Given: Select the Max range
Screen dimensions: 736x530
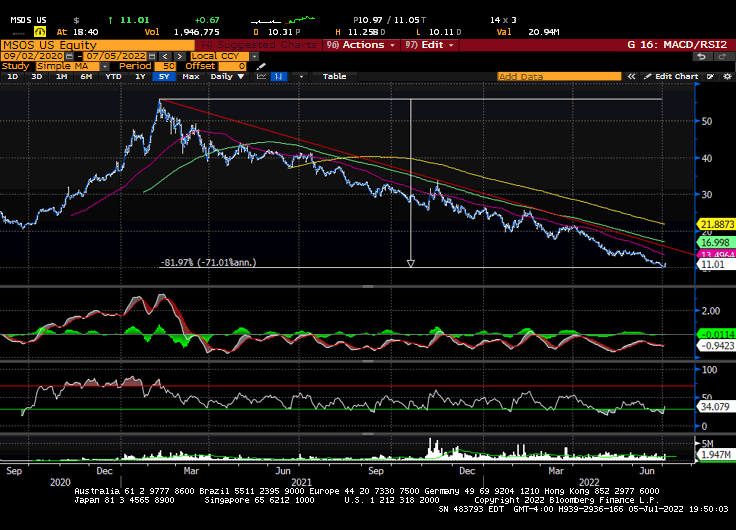Looking at the screenshot, I should pyautogui.click(x=191, y=77).
